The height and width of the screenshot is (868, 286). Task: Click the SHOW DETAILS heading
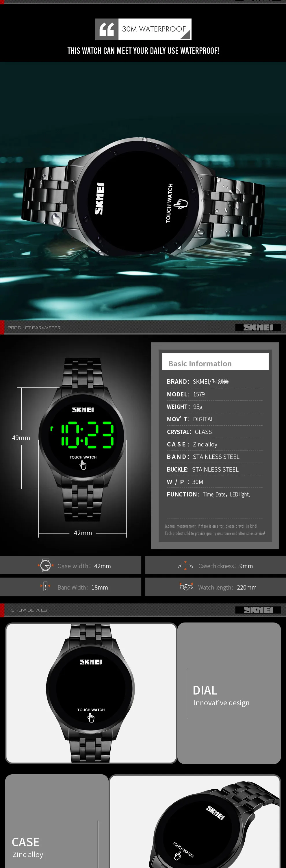point(29,610)
